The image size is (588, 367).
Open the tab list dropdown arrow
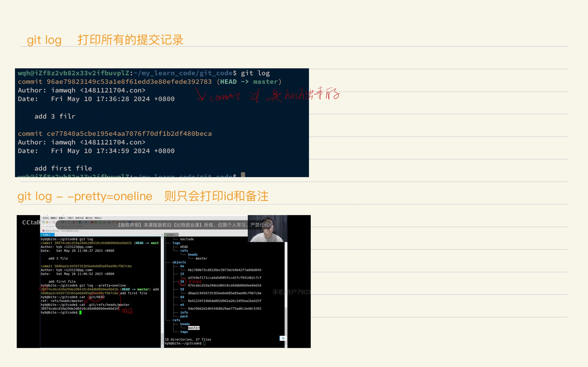[x=162, y=235]
